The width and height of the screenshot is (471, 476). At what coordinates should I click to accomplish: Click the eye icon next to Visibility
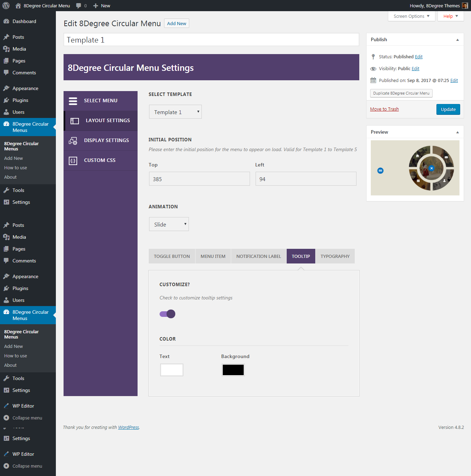(x=373, y=69)
